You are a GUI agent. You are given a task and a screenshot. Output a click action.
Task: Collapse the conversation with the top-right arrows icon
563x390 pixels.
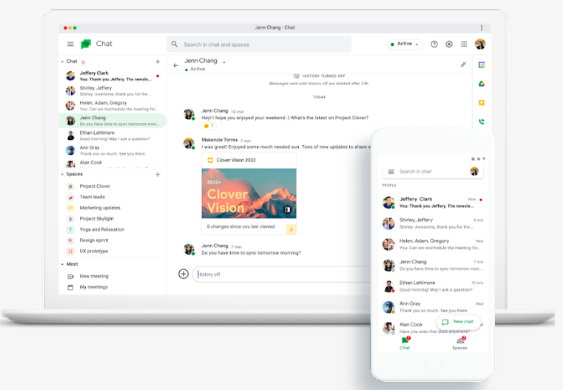pyautogui.click(x=463, y=65)
